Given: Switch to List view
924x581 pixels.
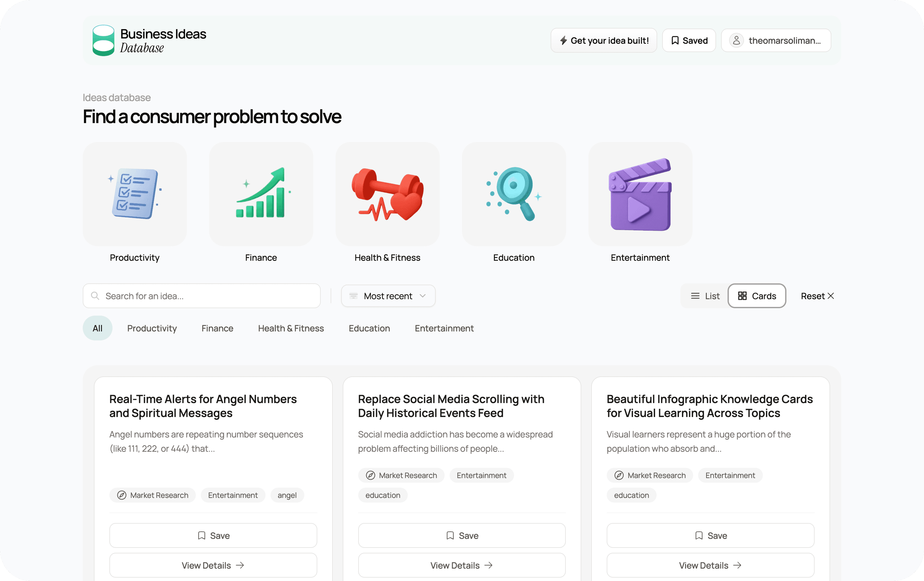Looking at the screenshot, I should (x=705, y=296).
